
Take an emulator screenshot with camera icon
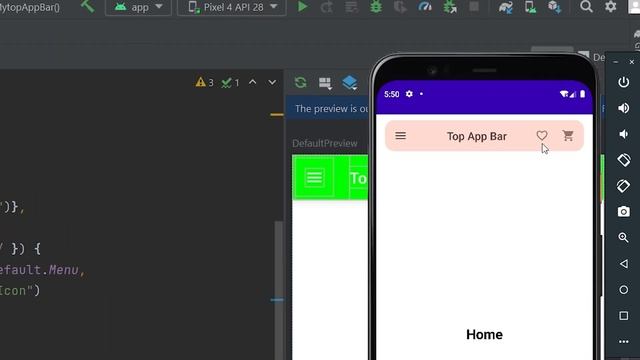click(623, 212)
